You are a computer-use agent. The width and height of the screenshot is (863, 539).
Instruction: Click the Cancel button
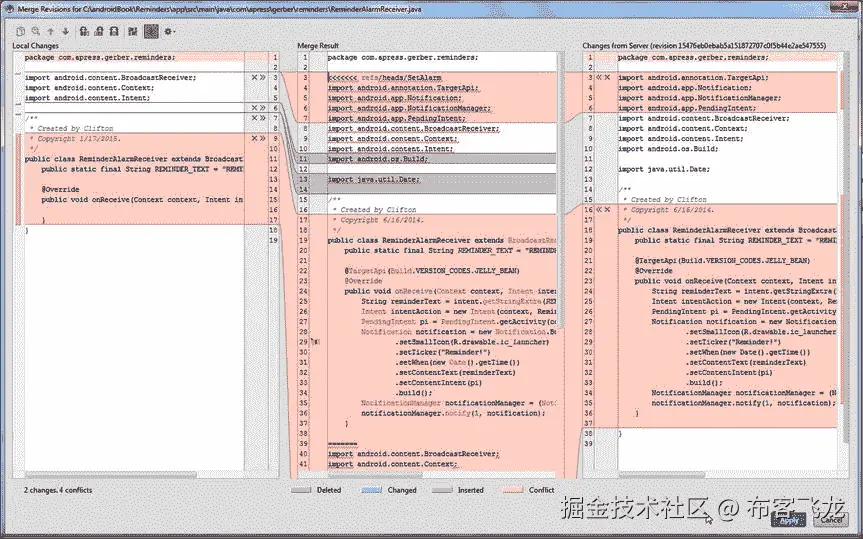coord(831,519)
